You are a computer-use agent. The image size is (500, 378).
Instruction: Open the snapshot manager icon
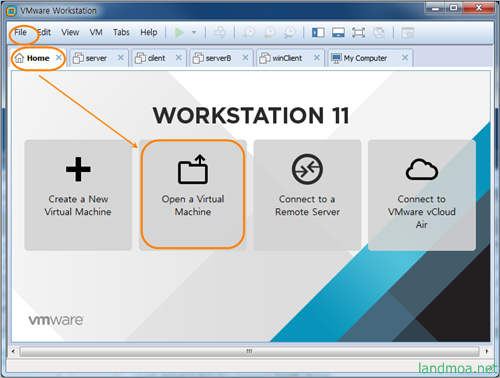tap(289, 33)
